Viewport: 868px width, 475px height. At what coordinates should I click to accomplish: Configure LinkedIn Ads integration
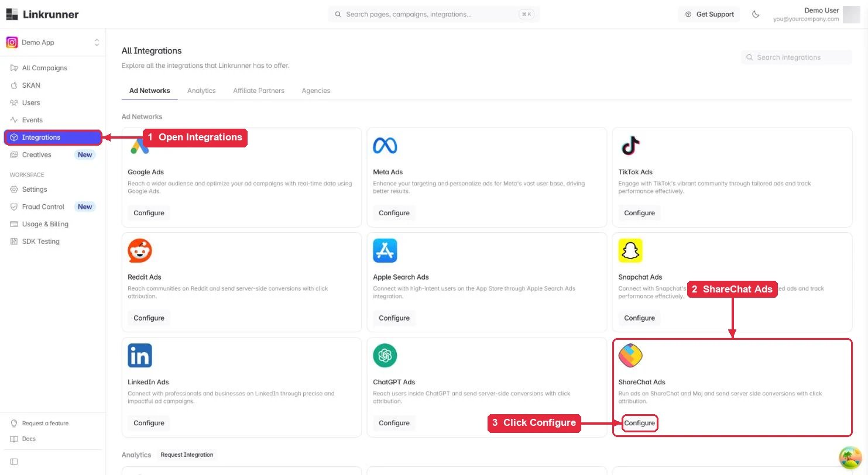(149, 423)
